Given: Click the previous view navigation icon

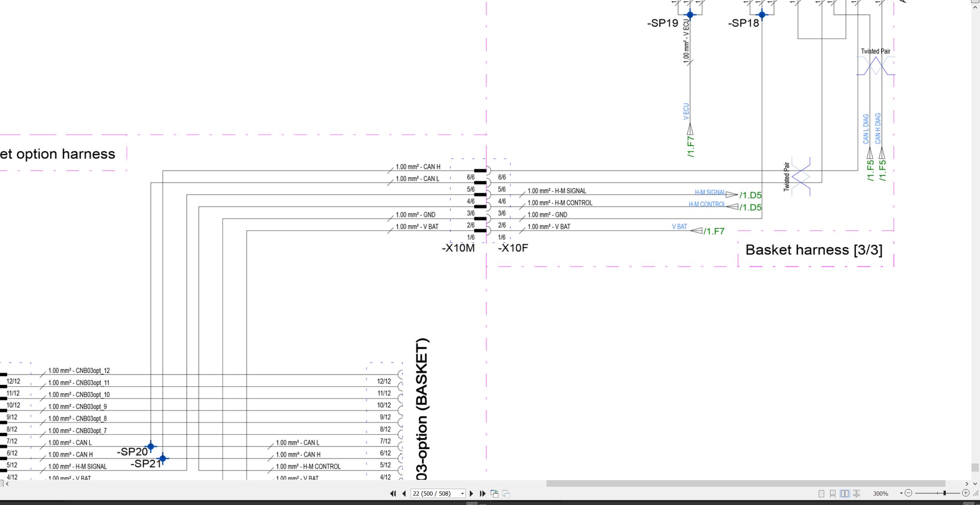Looking at the screenshot, I should click(x=494, y=493).
